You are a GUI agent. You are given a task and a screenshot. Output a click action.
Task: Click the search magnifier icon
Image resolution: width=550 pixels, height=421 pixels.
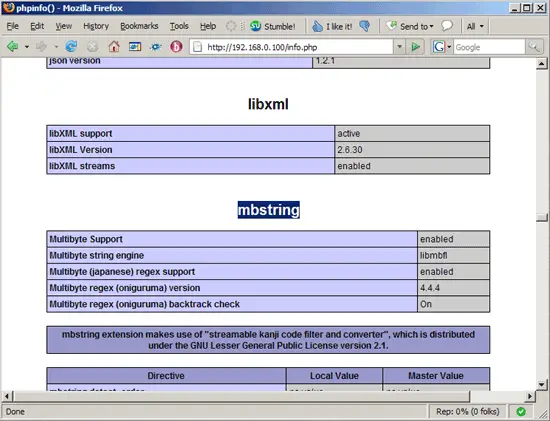click(x=534, y=47)
